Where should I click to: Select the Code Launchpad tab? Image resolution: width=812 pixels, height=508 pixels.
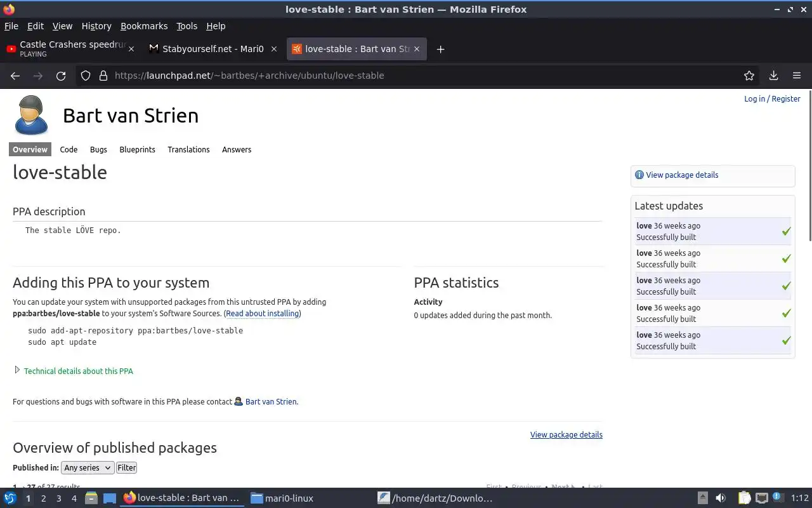coord(69,149)
